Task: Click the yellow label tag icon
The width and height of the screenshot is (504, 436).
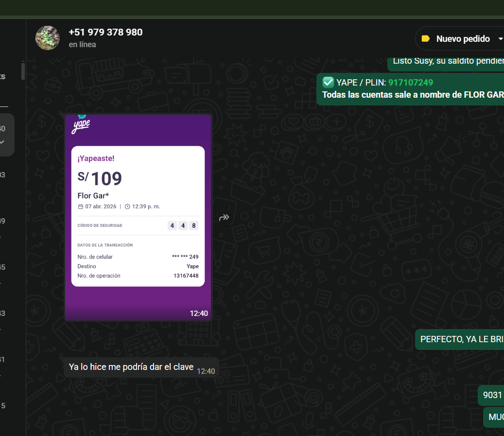Action: 426,38
